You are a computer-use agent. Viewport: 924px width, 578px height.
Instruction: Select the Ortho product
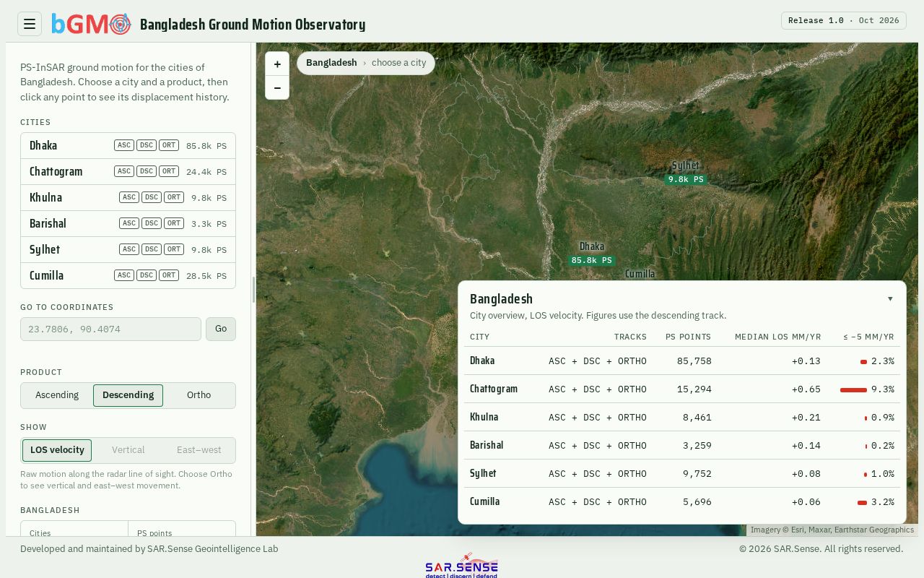199,395
